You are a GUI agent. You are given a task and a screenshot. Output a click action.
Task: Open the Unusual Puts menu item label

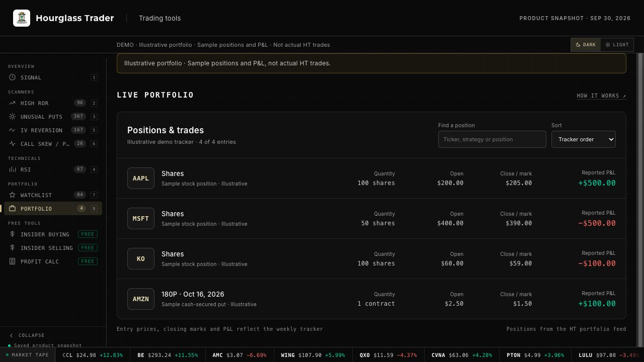point(41,117)
